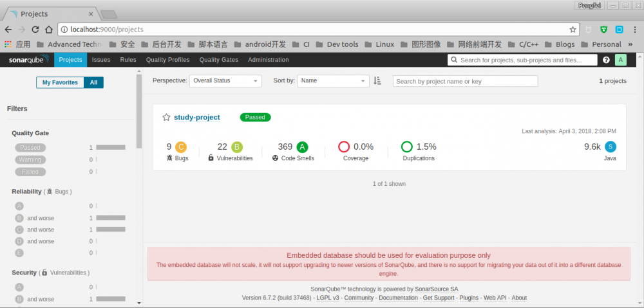Filter Reliability by rating E
Screen dimensions: 644x308
19,253
